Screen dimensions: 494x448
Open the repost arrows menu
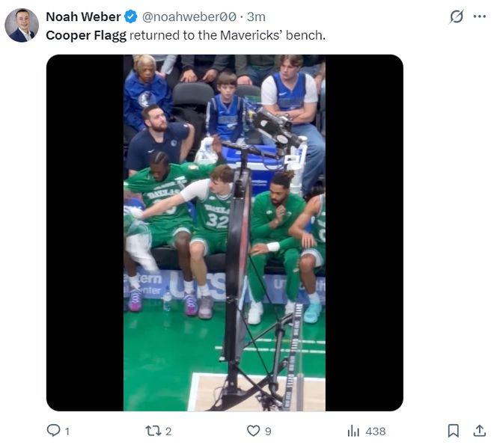pyautogui.click(x=153, y=431)
